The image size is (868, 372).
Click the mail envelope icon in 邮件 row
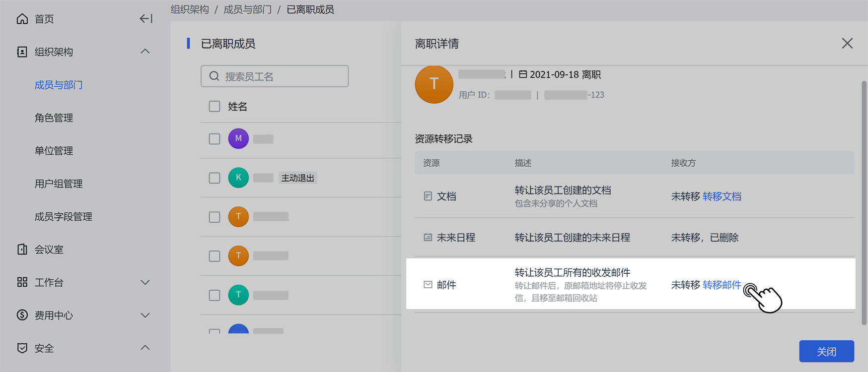point(428,284)
